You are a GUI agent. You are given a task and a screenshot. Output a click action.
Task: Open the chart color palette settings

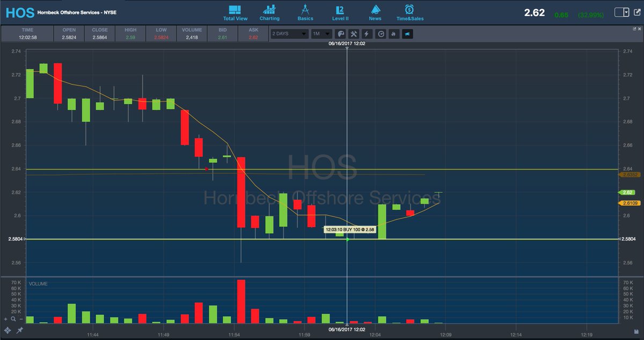[x=341, y=34]
